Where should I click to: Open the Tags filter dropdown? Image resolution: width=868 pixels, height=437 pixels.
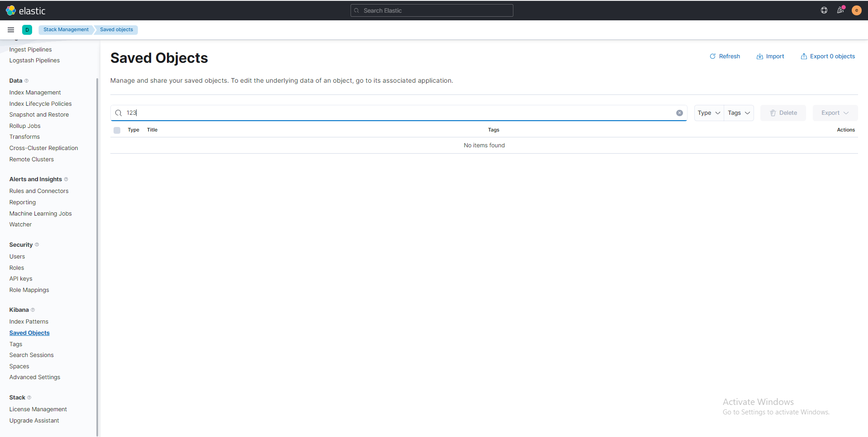tap(738, 113)
